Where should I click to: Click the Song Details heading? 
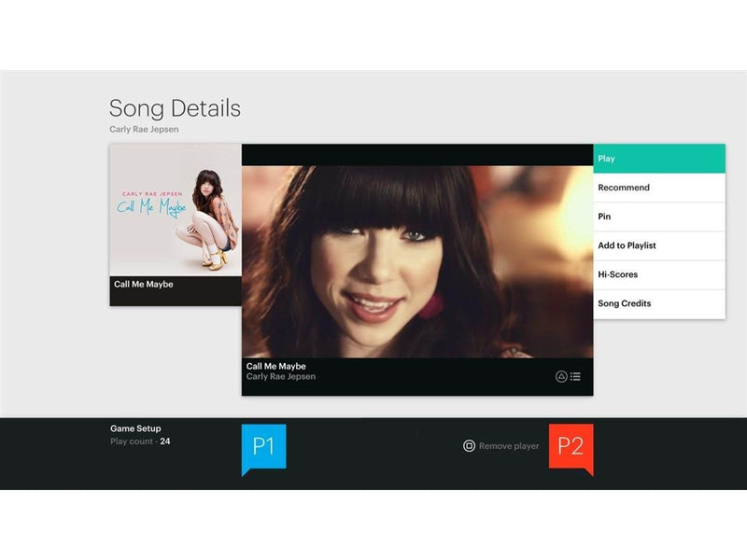click(175, 108)
